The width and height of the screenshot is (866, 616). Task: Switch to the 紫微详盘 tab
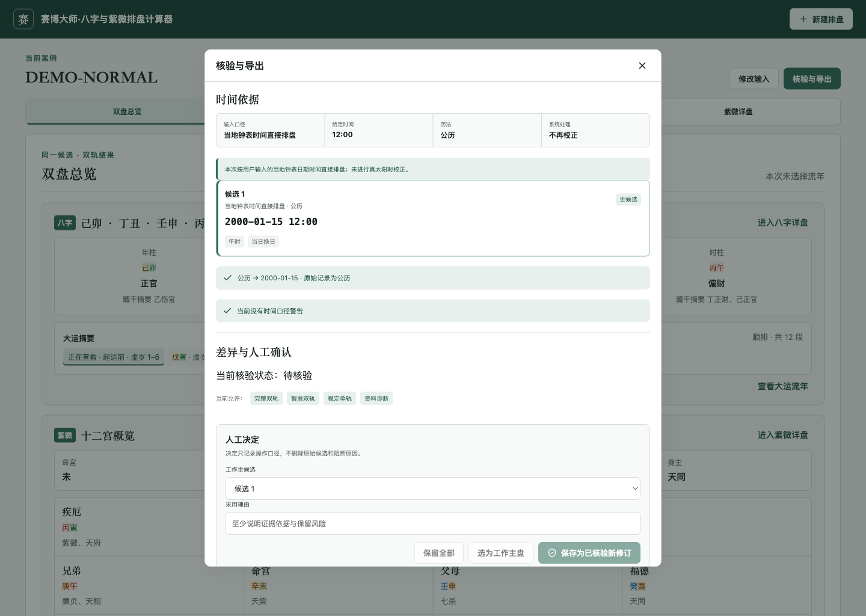click(x=738, y=112)
